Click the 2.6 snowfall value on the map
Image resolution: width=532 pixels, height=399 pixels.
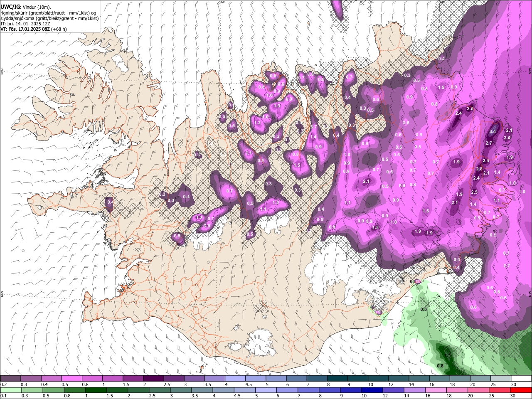pos(470,108)
